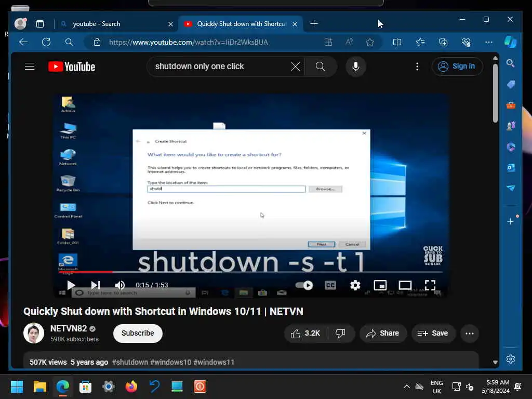This screenshot has width=532, height=399.
Task: Open the NETVN82 channel avatar
Action: coord(34,333)
